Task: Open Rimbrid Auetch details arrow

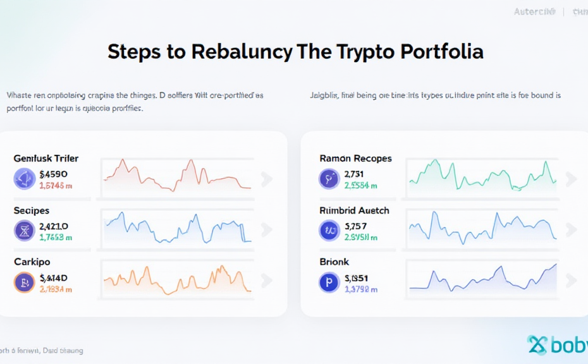Action: [x=572, y=229]
